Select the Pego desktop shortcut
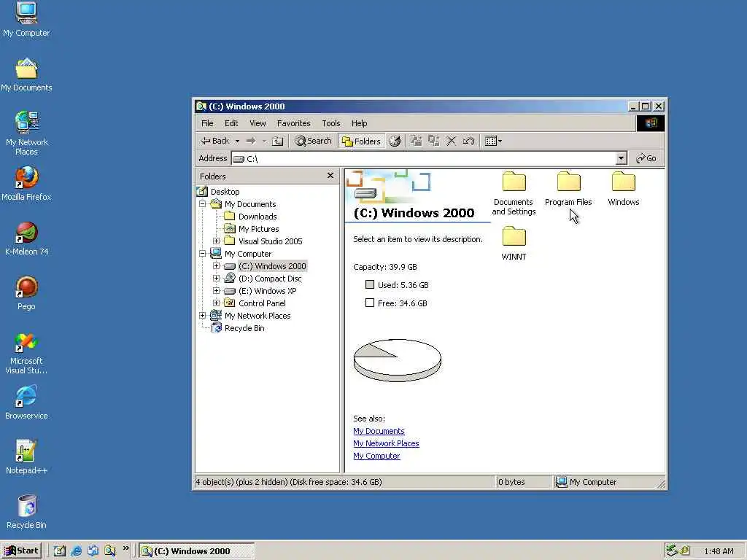747x560 pixels. coord(26,293)
